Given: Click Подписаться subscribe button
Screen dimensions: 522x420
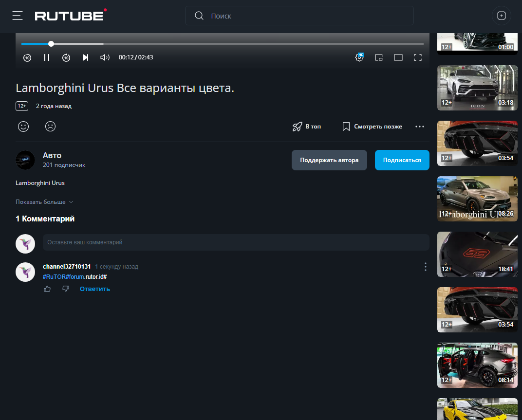Looking at the screenshot, I should 402,160.
